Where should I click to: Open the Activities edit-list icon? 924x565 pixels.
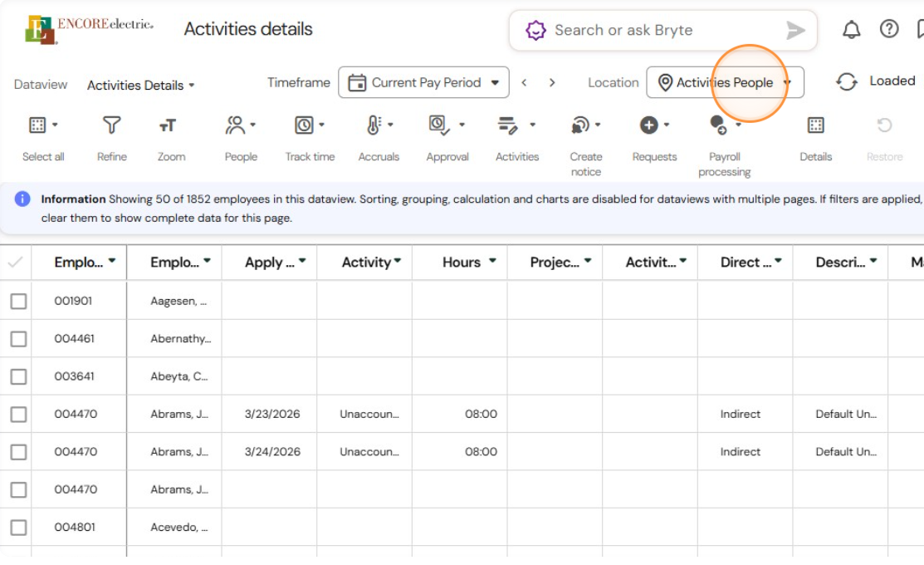pos(507,125)
